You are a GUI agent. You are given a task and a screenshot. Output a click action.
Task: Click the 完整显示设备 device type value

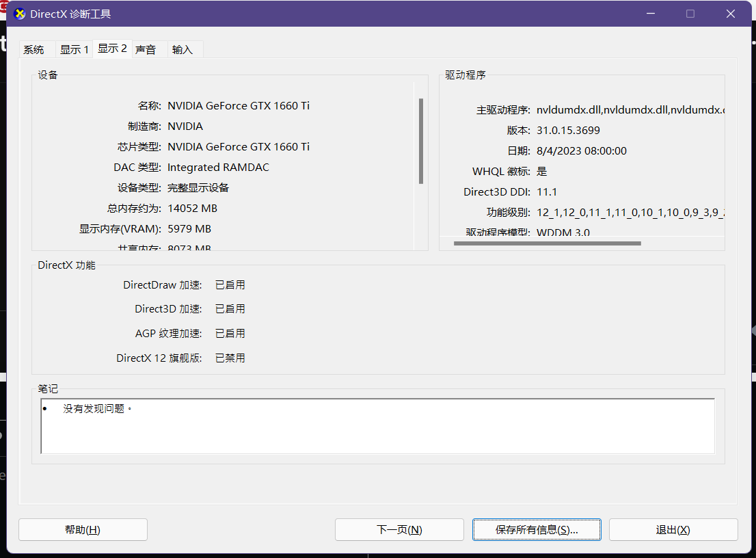(x=198, y=188)
